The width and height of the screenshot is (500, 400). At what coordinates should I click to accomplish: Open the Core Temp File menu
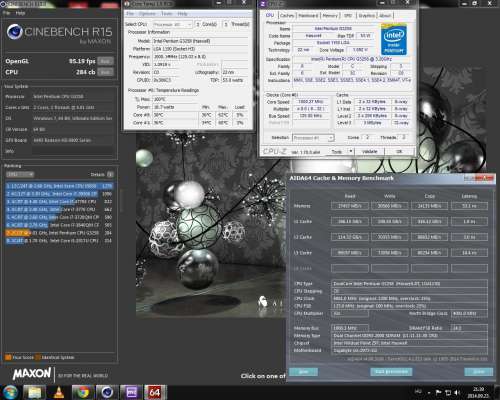tap(130, 14)
